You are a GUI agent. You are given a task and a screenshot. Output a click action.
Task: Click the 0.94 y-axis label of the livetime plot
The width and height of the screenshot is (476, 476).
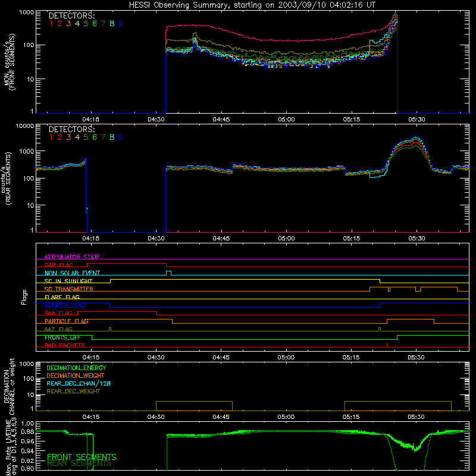pyautogui.click(x=27, y=451)
